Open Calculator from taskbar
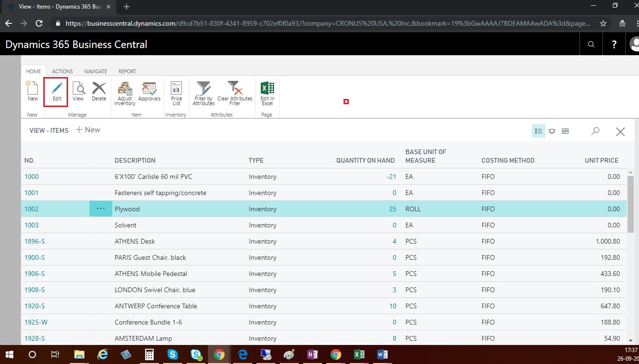639x364 pixels. click(x=149, y=354)
